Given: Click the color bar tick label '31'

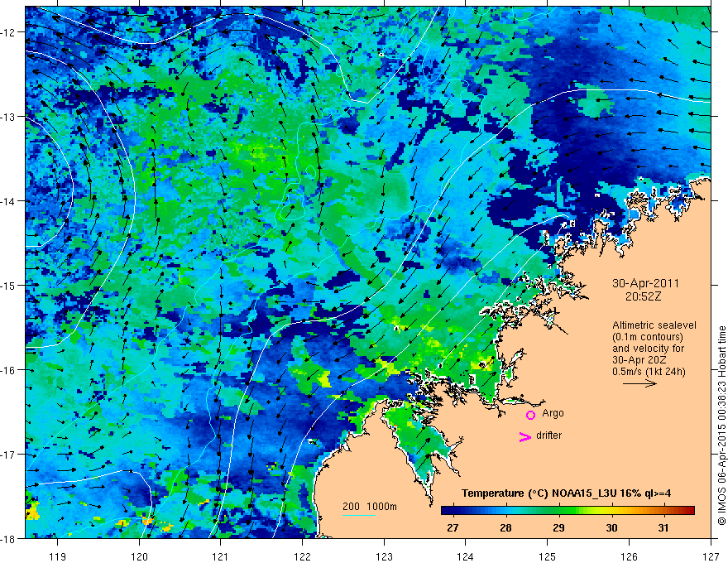Looking at the screenshot, I should 664,527.
